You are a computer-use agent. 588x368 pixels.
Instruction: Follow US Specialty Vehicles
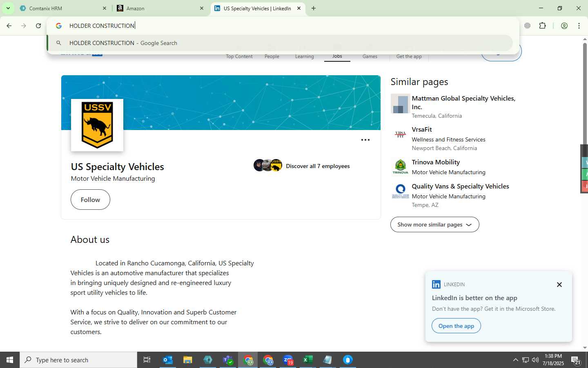(90, 200)
